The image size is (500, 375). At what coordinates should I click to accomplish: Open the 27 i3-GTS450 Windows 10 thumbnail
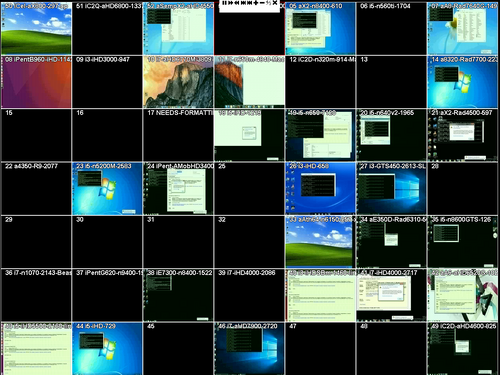[x=391, y=189]
